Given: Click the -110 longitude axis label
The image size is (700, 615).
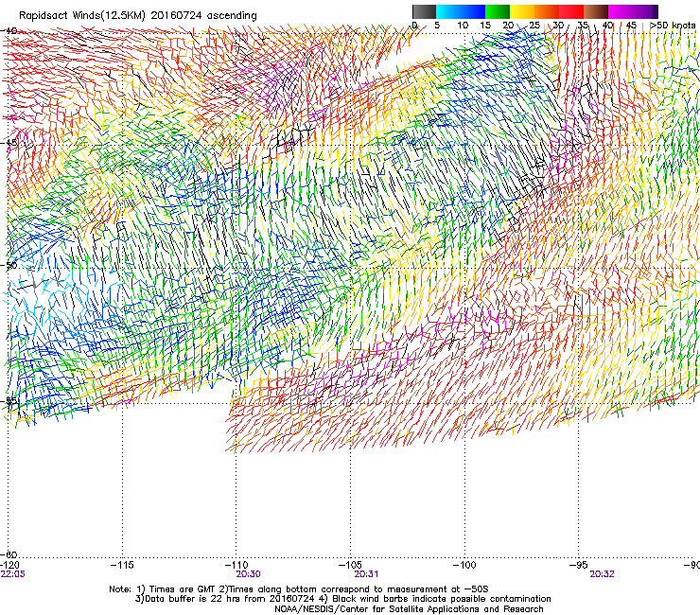Looking at the screenshot, I should click(236, 566).
